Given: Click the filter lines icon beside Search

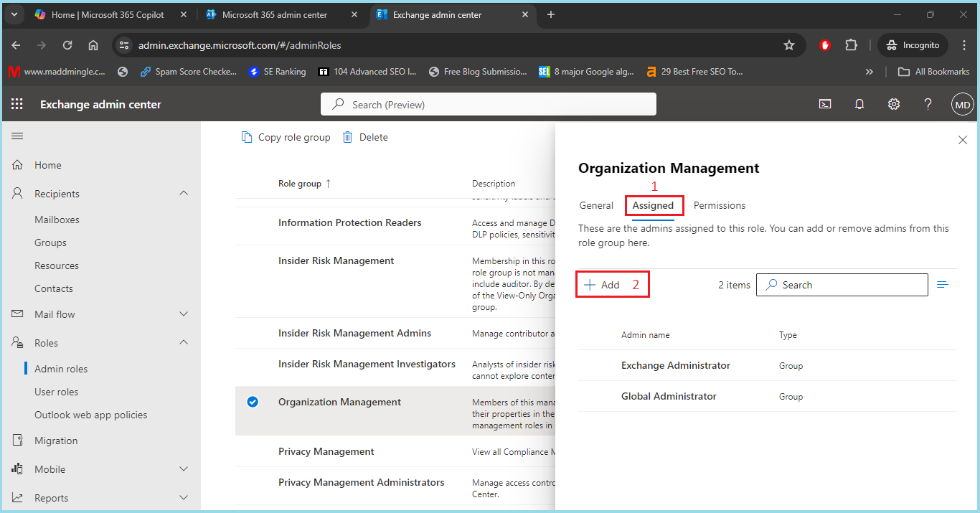Looking at the screenshot, I should pyautogui.click(x=943, y=285).
